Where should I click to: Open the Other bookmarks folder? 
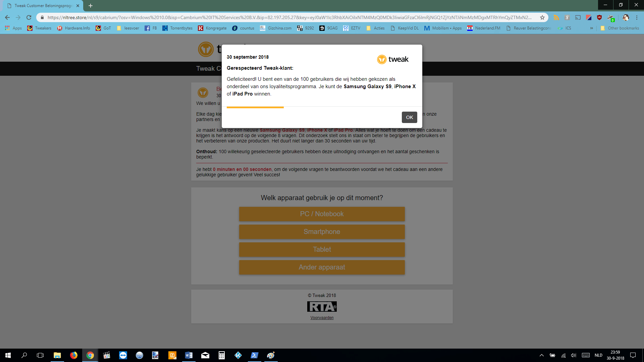[x=620, y=28]
